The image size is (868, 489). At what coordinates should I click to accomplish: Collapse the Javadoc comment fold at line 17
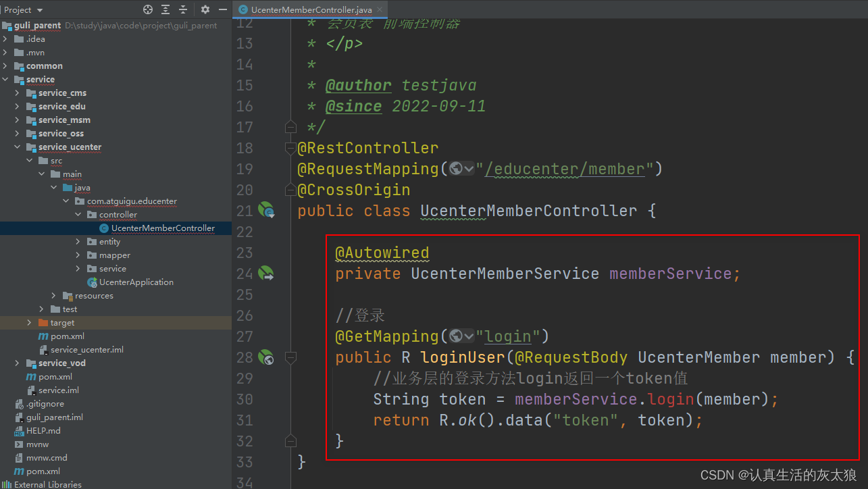click(x=290, y=127)
